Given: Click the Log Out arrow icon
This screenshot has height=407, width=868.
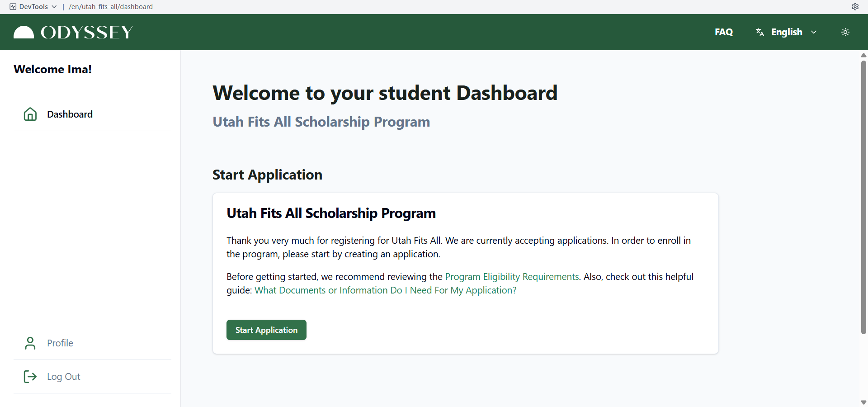Looking at the screenshot, I should point(30,377).
